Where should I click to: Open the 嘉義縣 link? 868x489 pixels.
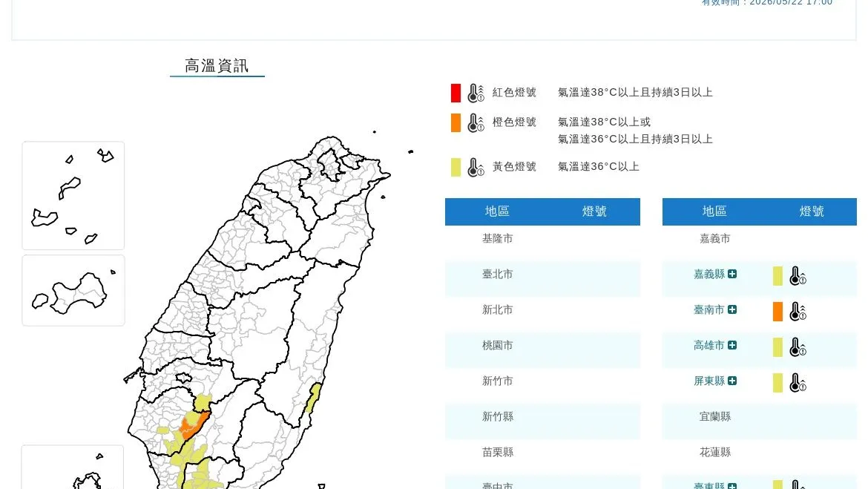(709, 274)
